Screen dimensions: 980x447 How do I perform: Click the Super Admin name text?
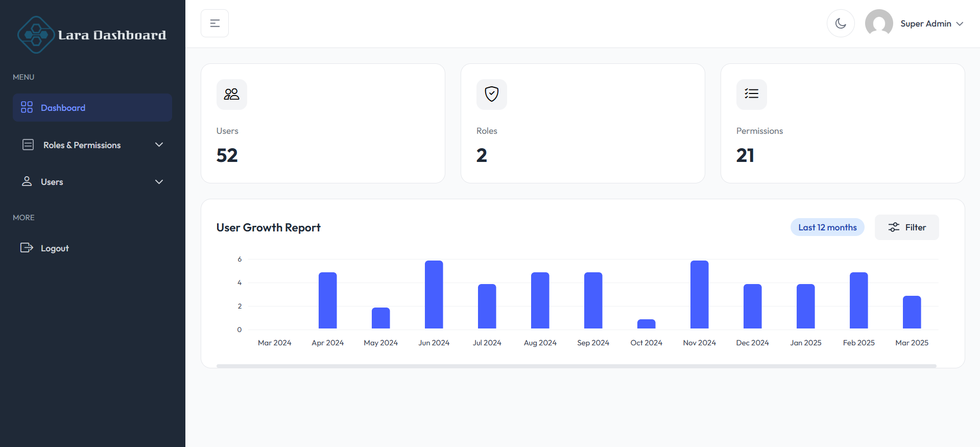(x=926, y=23)
